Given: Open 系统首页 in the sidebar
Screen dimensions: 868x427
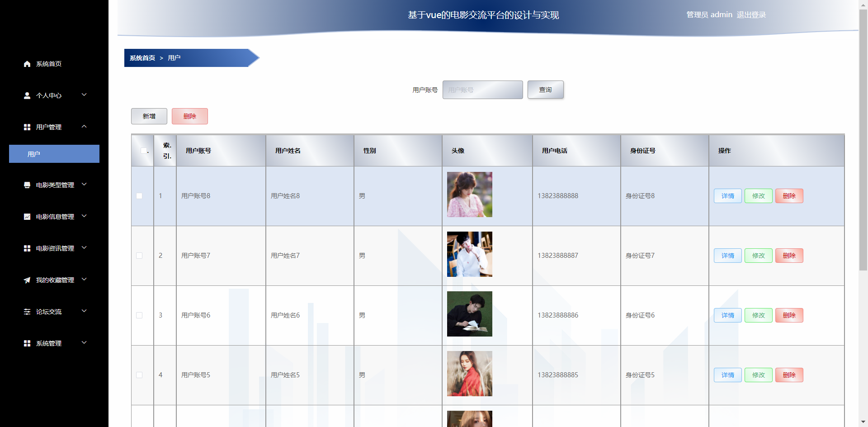Looking at the screenshot, I should (x=49, y=64).
